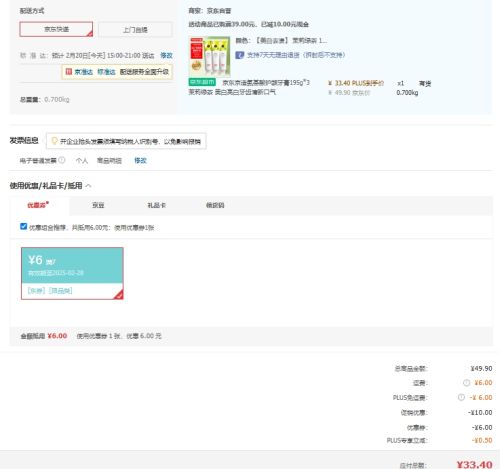Screen dimensions: 500x469
Task: Select 上门自提 delivery option
Action: (135, 30)
